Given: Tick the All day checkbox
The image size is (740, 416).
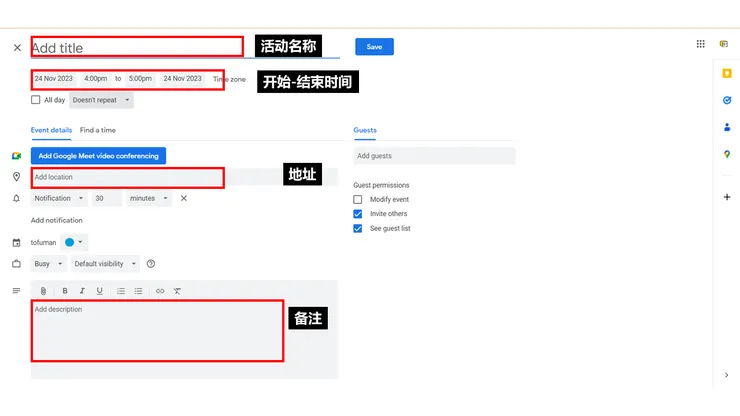Looking at the screenshot, I should coord(35,100).
